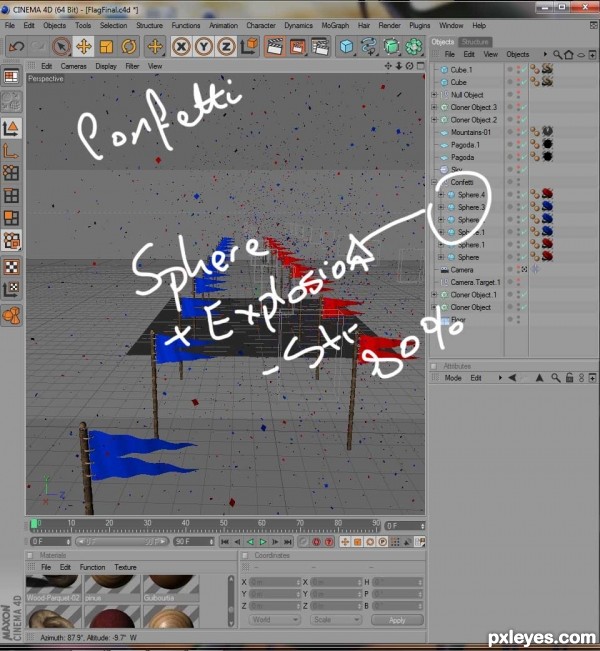Viewport: 600px width, 651px height.
Task: Add Cube primitive object icon
Action: pos(346,46)
